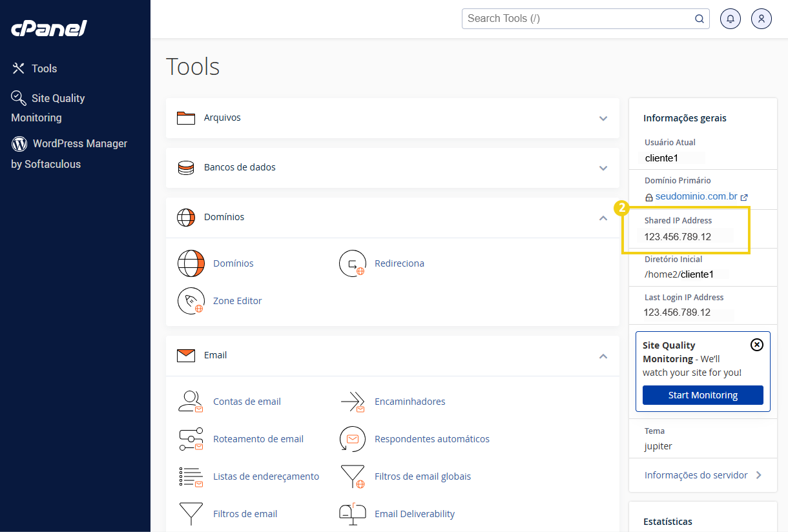Screen dimensions: 788x532
Task: Open the Redireciona tool icon
Action: point(353,263)
